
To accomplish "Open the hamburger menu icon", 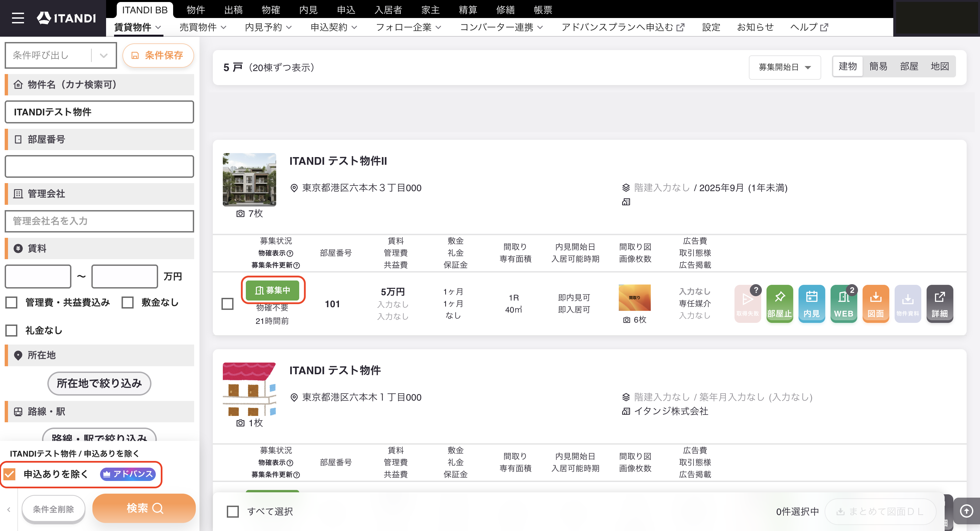I will tap(17, 18).
